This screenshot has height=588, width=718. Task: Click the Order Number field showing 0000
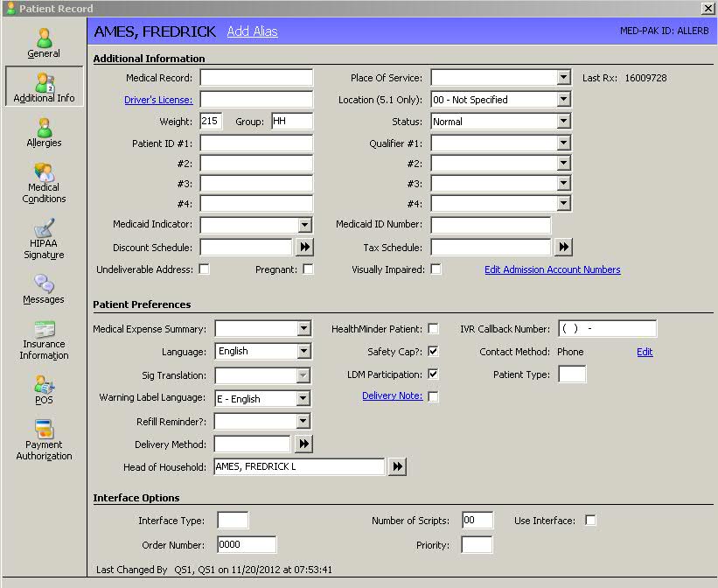(247, 544)
